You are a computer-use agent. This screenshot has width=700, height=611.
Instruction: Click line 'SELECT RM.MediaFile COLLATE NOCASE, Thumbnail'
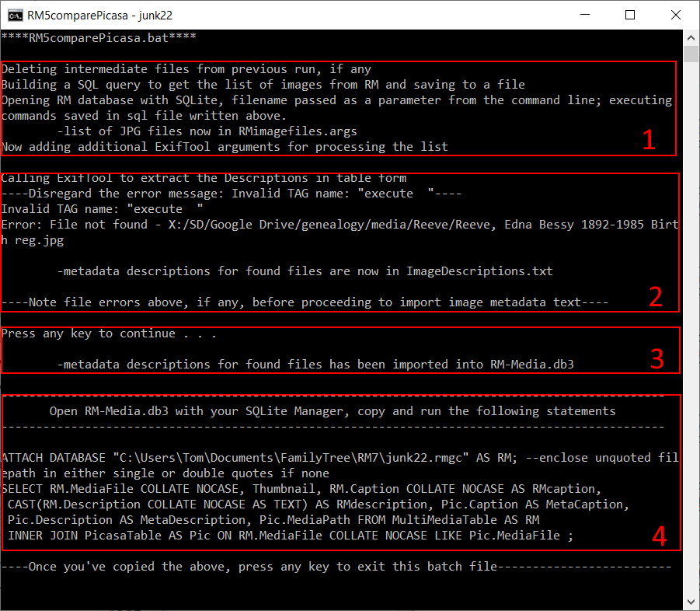[301, 489]
